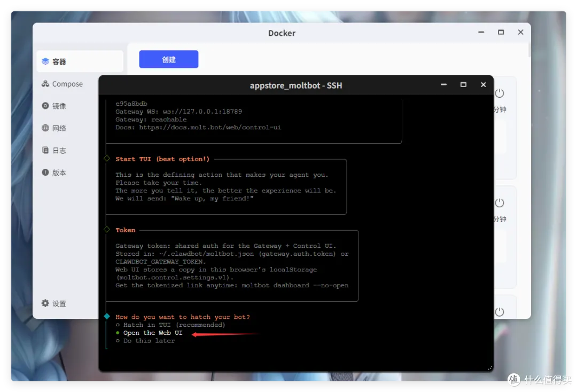
Task: Click the 镜像 images sidebar icon
Action: pyautogui.click(x=45, y=106)
